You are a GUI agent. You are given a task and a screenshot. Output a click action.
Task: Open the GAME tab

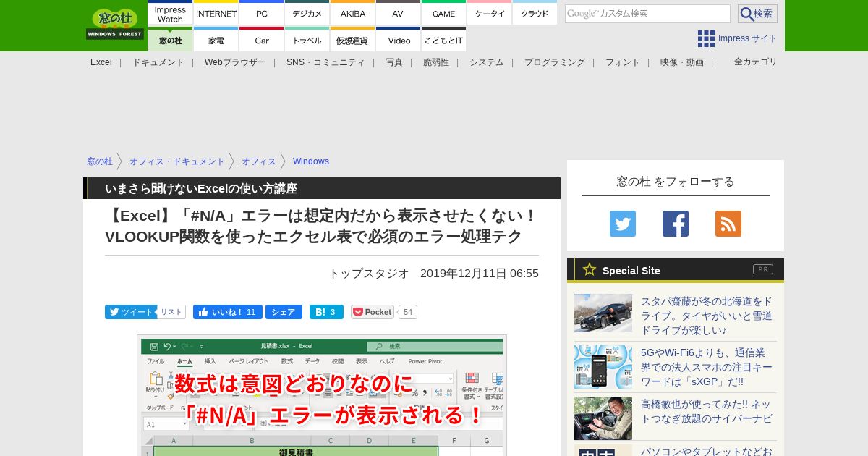444,14
